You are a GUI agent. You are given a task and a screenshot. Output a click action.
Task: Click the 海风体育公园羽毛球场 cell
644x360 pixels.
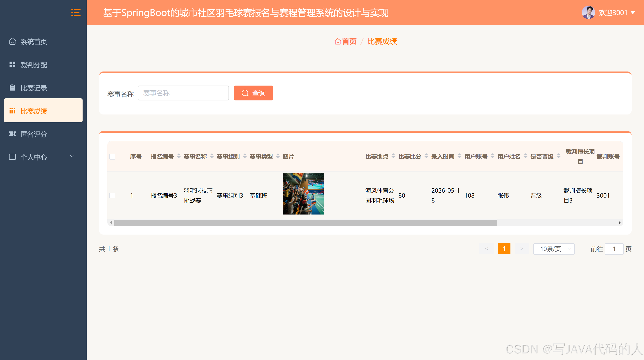(380, 195)
